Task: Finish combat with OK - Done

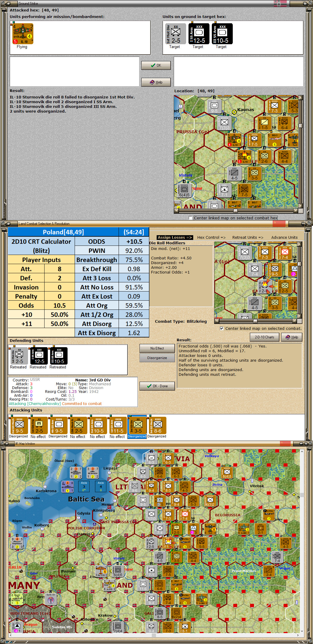Action: click(157, 386)
